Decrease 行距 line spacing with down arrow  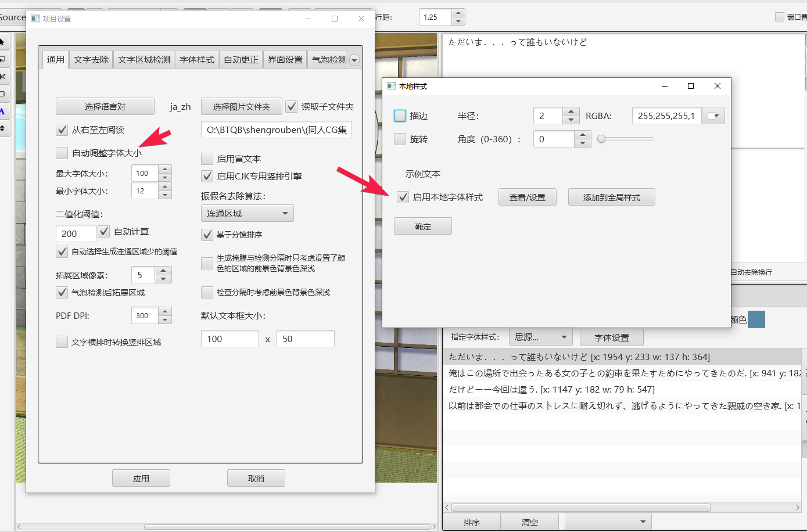click(x=458, y=21)
